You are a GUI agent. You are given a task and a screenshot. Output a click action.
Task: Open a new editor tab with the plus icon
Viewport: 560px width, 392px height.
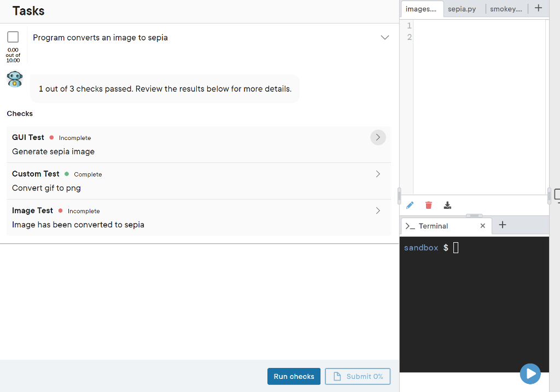coord(539,8)
